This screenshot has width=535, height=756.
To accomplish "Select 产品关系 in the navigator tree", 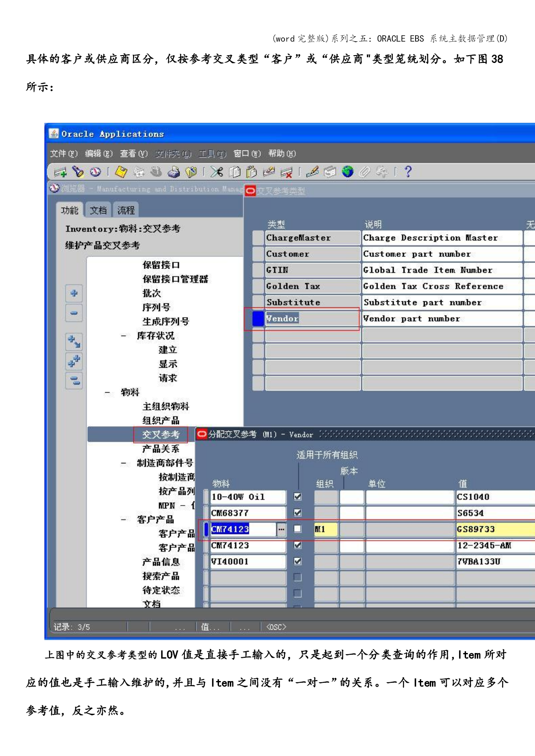I will [161, 449].
